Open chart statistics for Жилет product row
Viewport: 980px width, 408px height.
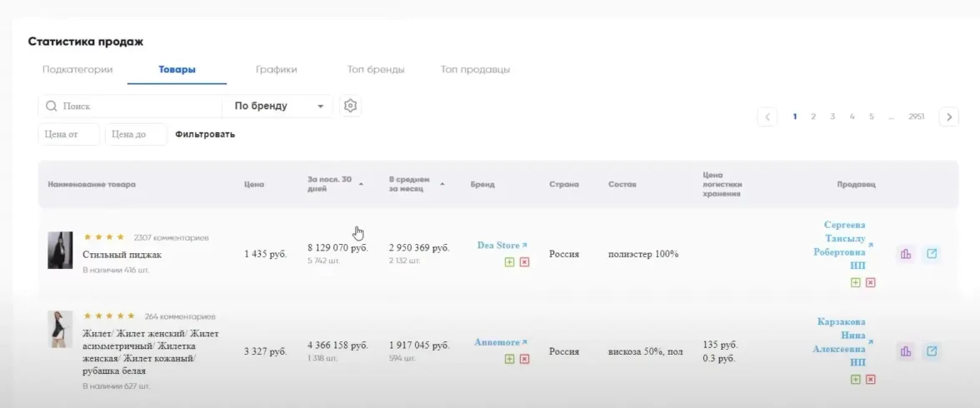tap(906, 351)
